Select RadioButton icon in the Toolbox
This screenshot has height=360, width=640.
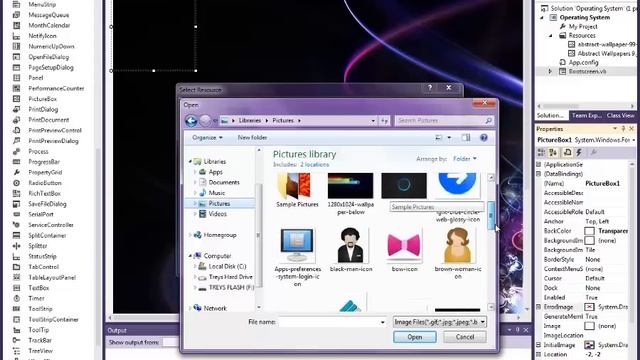tap(16, 183)
